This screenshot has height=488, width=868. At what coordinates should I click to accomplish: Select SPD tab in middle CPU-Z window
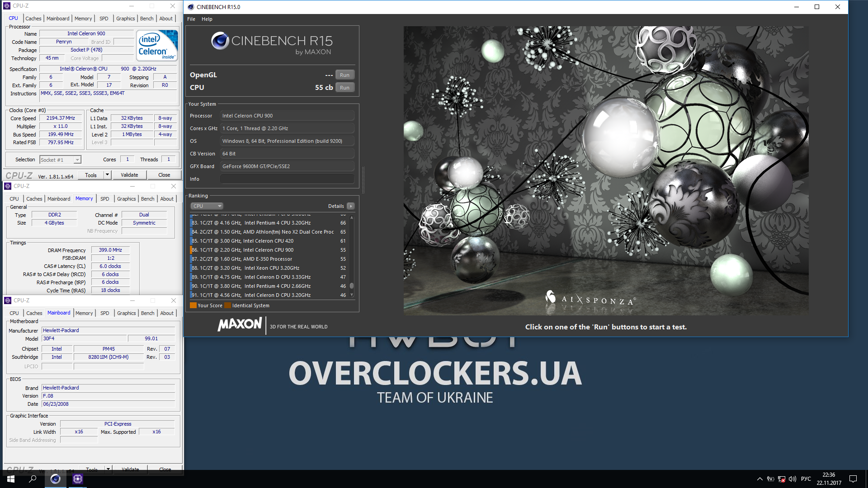[x=105, y=199]
